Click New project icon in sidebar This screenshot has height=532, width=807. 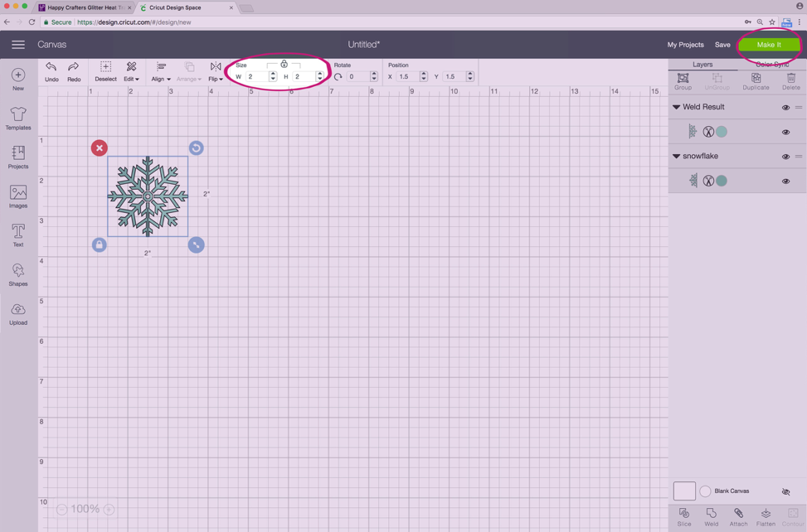[18, 80]
